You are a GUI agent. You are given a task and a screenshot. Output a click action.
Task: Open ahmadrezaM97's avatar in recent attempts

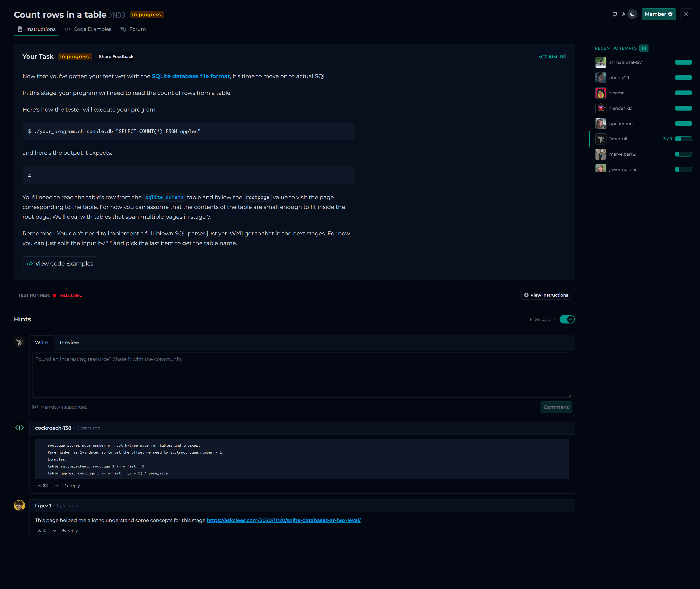tap(600, 62)
